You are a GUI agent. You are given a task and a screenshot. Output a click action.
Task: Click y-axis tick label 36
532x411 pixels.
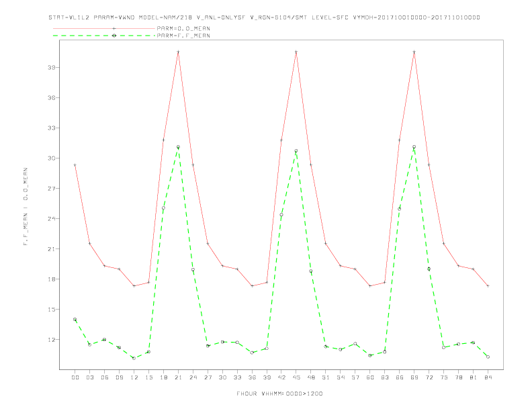(52, 97)
